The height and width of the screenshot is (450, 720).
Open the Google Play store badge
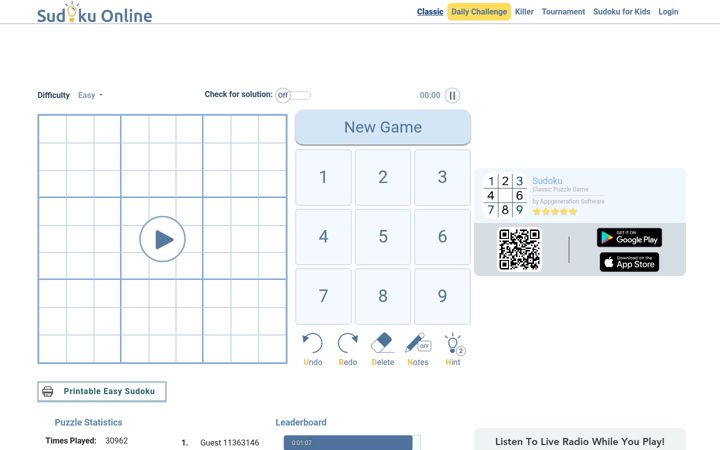click(629, 237)
